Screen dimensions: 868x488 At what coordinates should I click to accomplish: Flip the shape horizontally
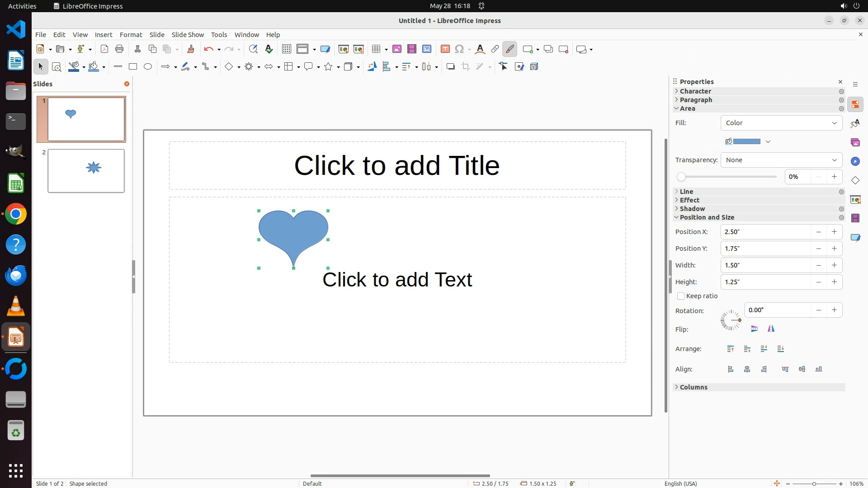coord(771,329)
